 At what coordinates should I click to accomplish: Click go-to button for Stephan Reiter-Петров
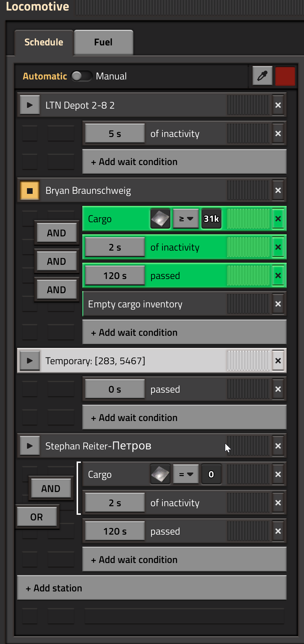30,446
